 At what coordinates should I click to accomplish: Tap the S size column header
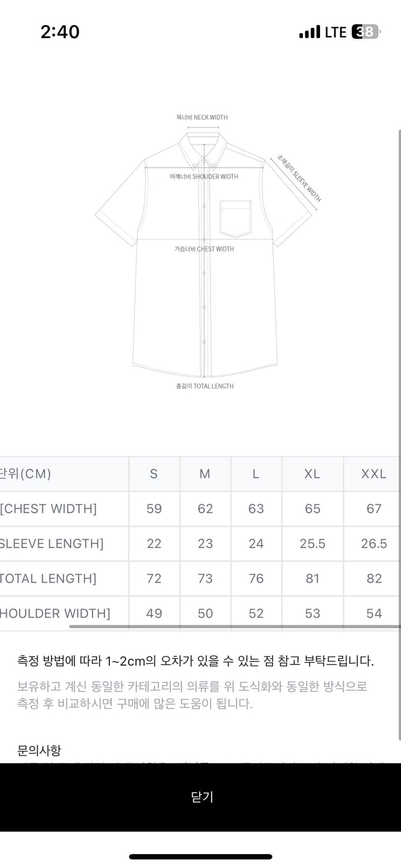[154, 474]
